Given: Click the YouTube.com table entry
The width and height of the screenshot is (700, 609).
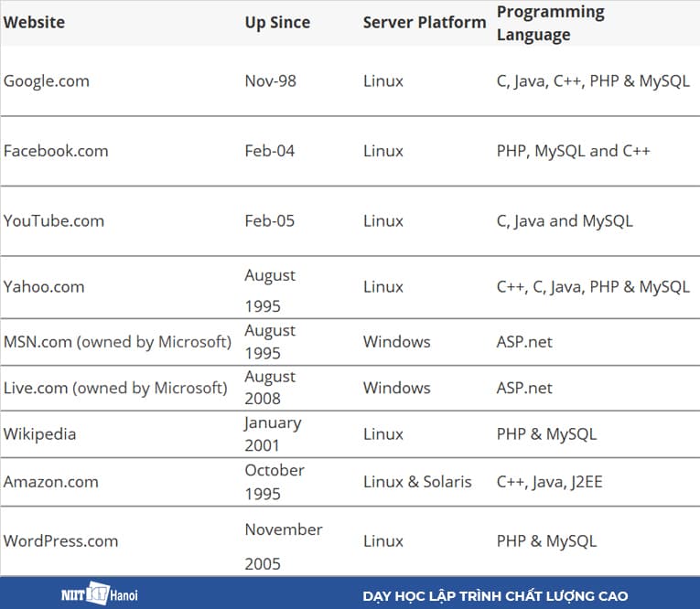Looking at the screenshot, I should [x=54, y=220].
